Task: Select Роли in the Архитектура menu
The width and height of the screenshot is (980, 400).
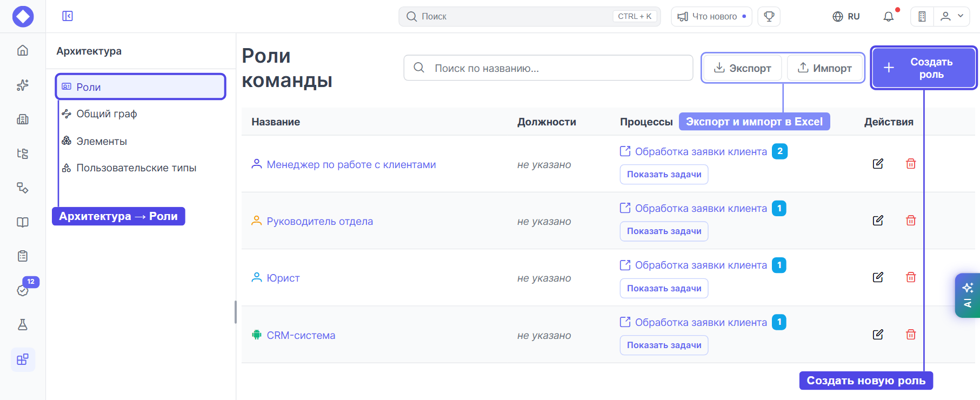Action: (141, 87)
